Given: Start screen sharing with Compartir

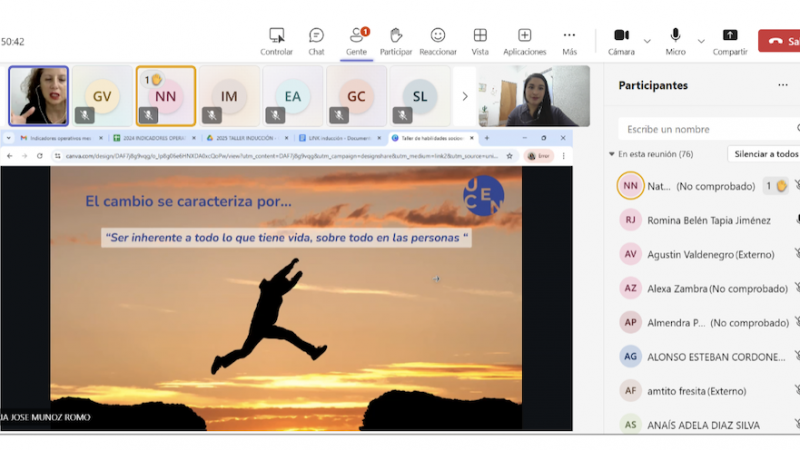Looking at the screenshot, I should coord(730,41).
